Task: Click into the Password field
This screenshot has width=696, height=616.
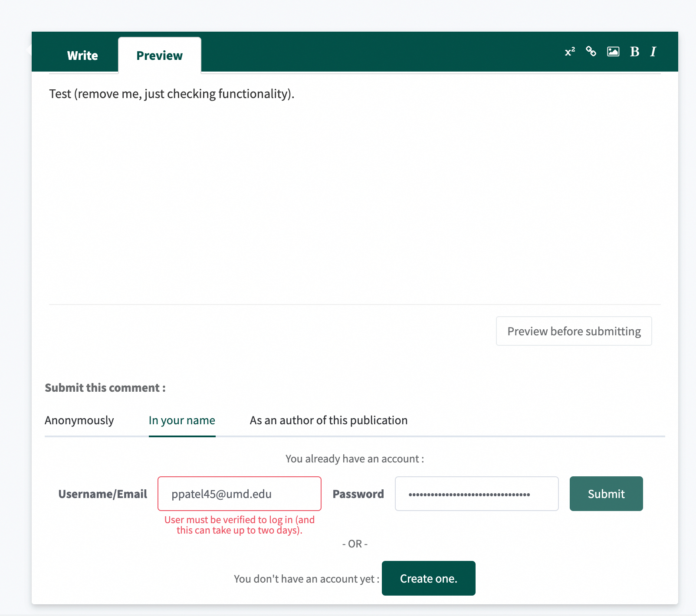Action: click(x=476, y=494)
